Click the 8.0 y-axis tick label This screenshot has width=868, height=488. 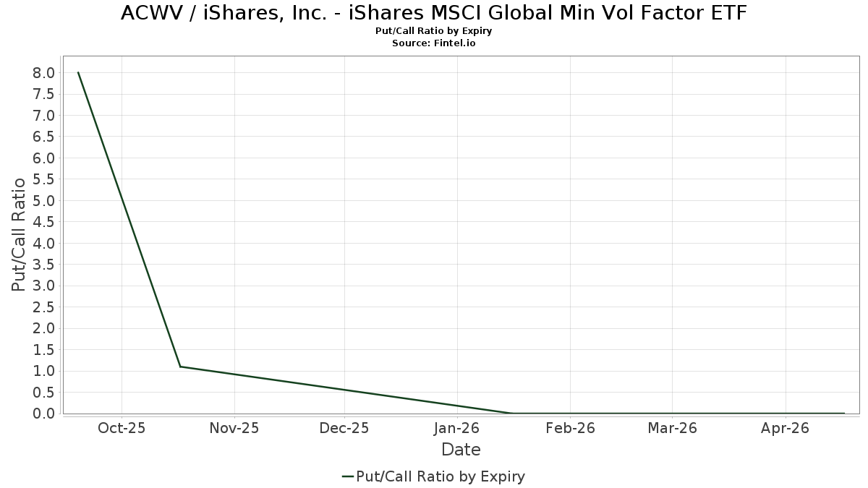click(44, 73)
